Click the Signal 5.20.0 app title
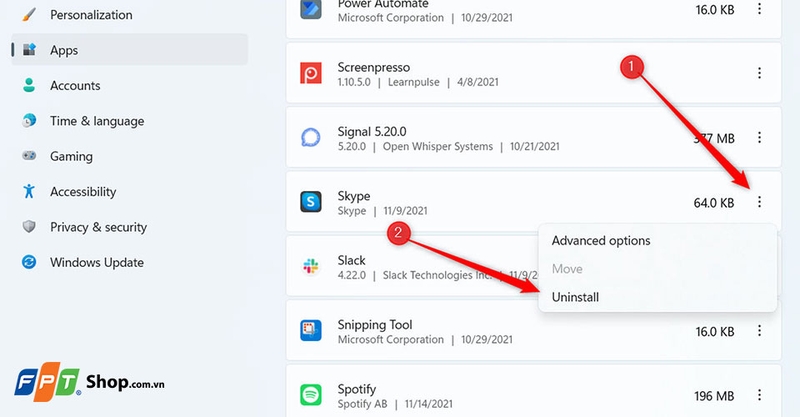800x417 pixels. pos(372,132)
